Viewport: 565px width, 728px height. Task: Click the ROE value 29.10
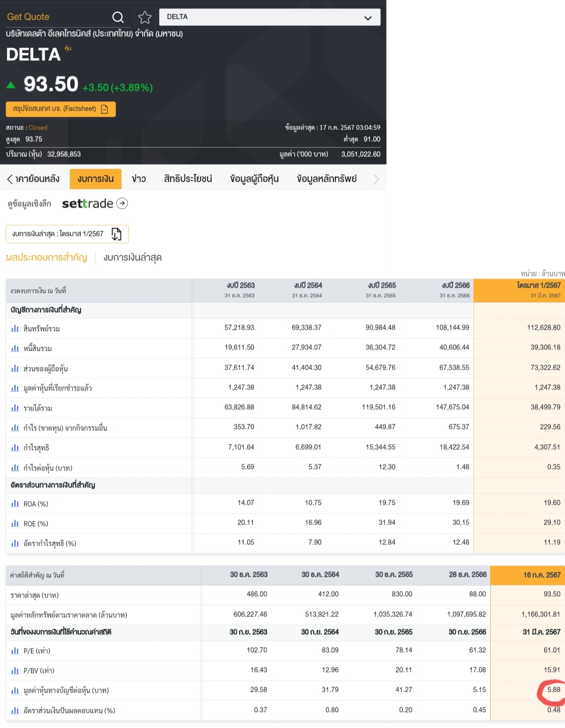[552, 523]
